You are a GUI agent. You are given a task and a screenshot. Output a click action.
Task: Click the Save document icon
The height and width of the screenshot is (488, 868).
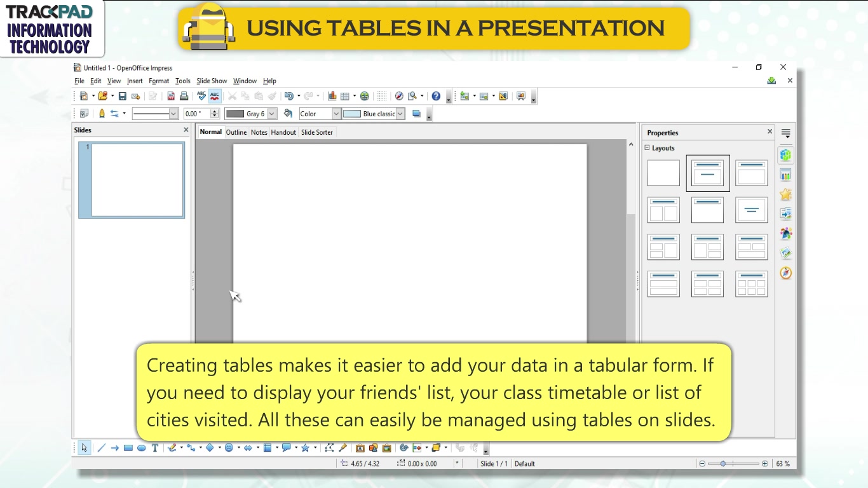point(123,97)
